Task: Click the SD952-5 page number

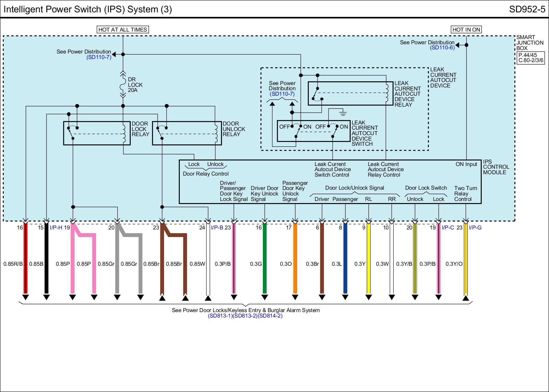Action: [x=527, y=9]
